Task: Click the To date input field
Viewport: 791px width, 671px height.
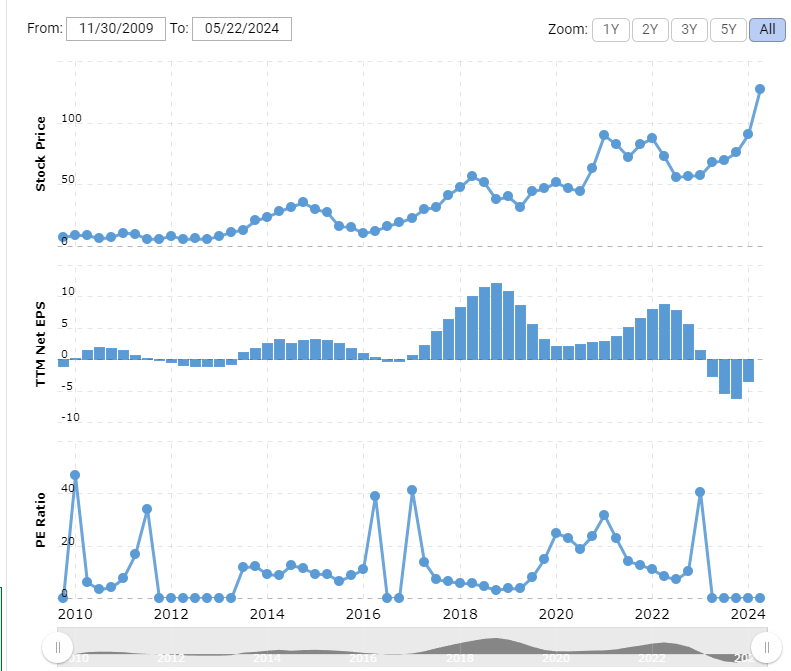Action: click(x=242, y=29)
